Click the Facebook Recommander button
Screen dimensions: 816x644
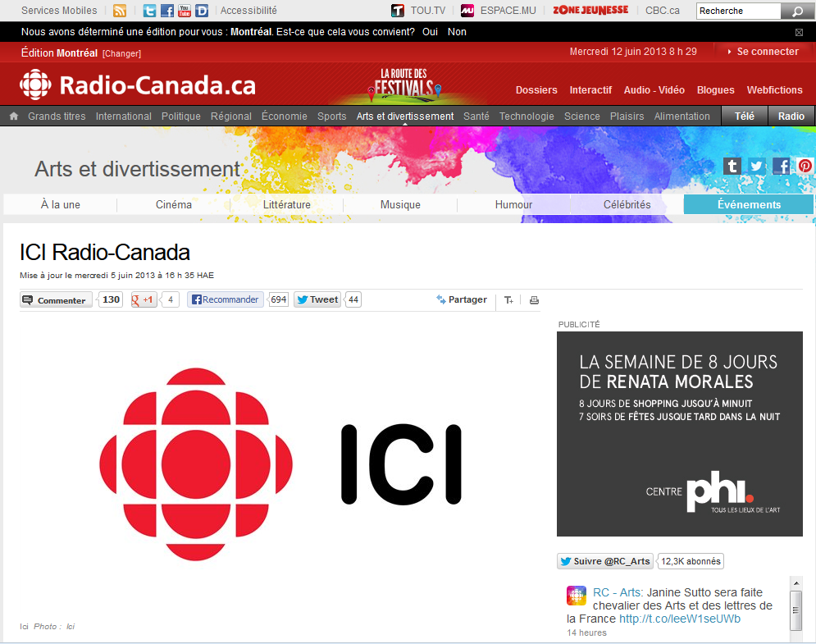tap(226, 299)
